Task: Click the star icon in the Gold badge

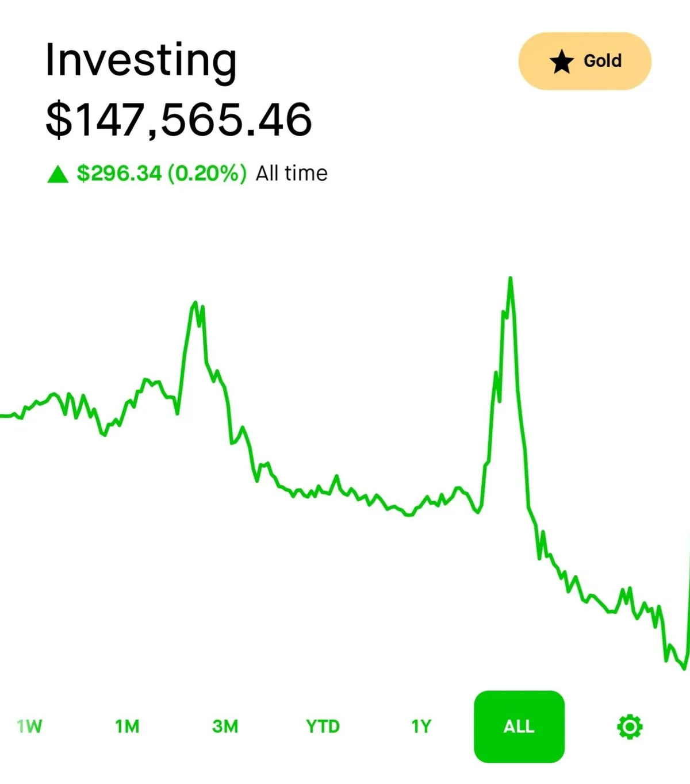Action: (x=561, y=62)
